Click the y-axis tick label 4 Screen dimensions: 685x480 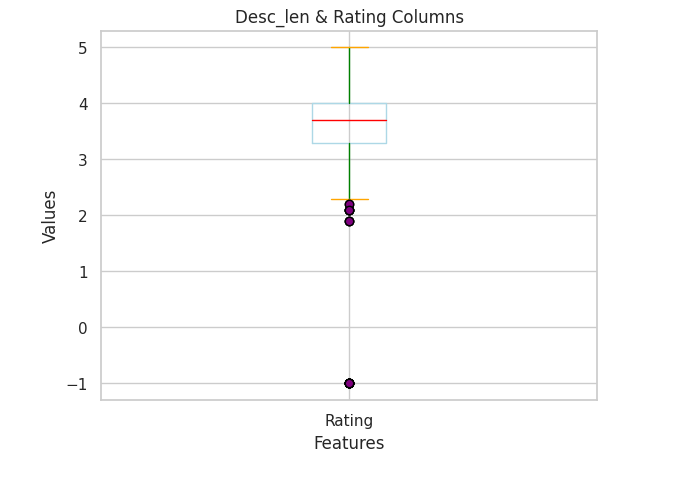pyautogui.click(x=83, y=104)
